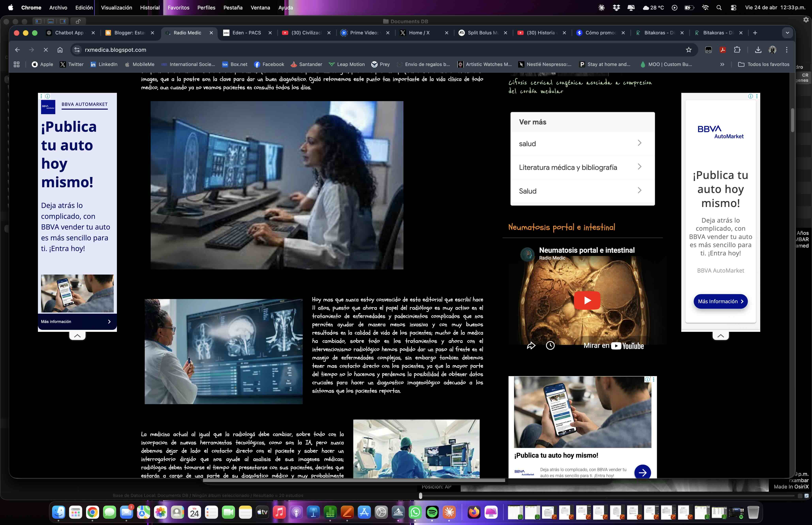Open the Chrome three-dot menu

787,50
